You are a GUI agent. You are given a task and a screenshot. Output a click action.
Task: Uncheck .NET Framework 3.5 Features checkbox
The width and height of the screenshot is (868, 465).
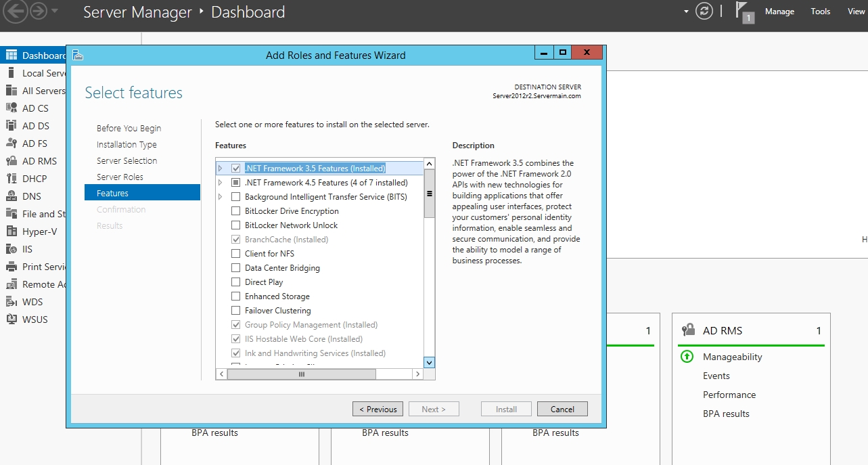point(236,168)
